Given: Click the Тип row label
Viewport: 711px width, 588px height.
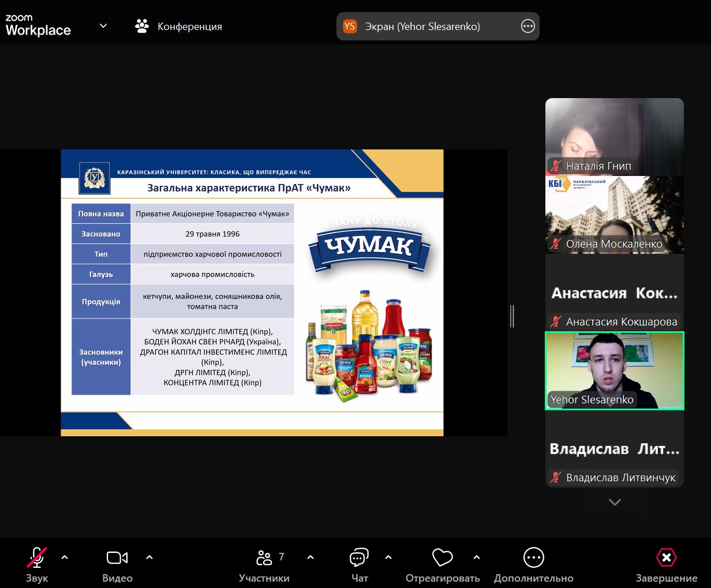Looking at the screenshot, I should pos(101,254).
